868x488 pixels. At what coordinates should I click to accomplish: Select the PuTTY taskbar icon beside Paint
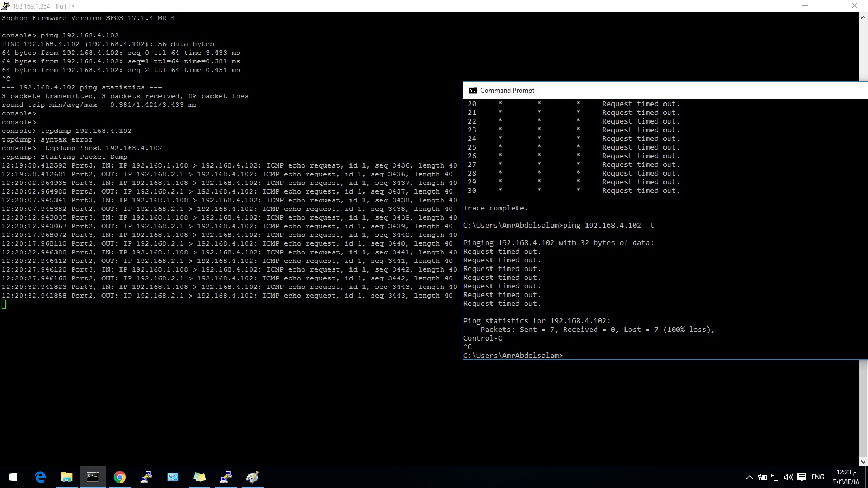[x=226, y=477]
